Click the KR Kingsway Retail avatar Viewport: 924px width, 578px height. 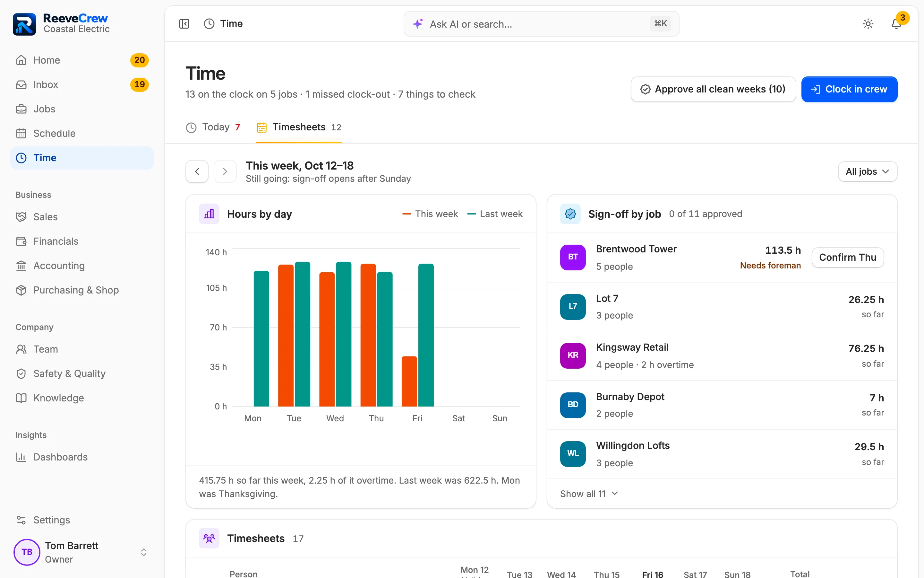[573, 355]
